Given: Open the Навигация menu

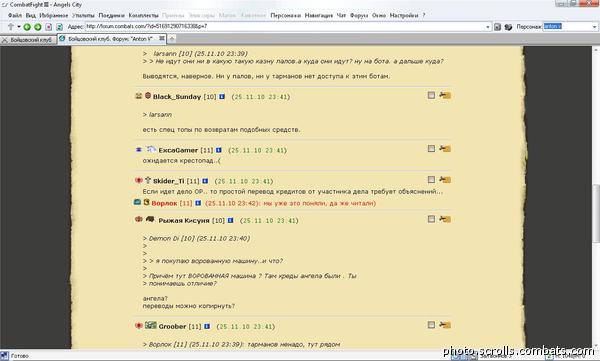Looking at the screenshot, I should click(319, 16).
